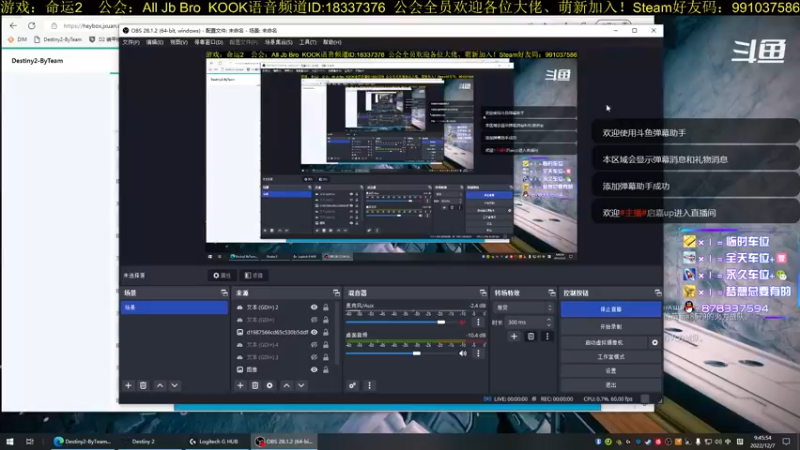Go back in the browser window
The width and height of the screenshot is (800, 450).
[x=13, y=26]
